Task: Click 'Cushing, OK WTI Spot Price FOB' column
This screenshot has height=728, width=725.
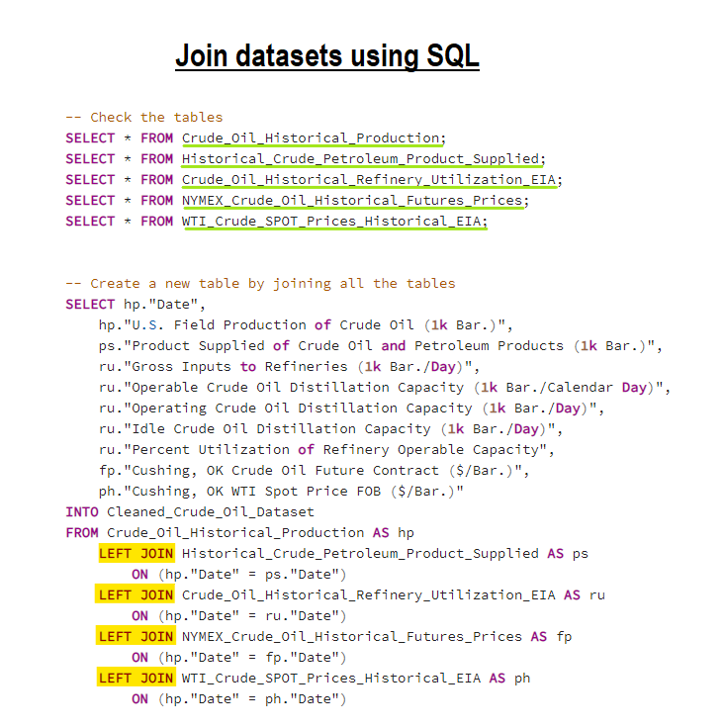Action: [281, 492]
